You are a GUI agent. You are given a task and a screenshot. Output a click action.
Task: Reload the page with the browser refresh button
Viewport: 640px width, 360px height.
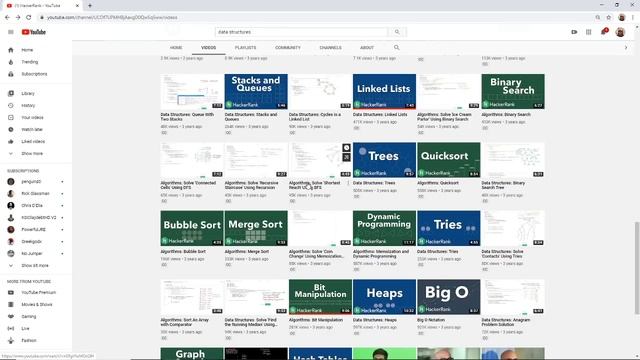point(29,18)
